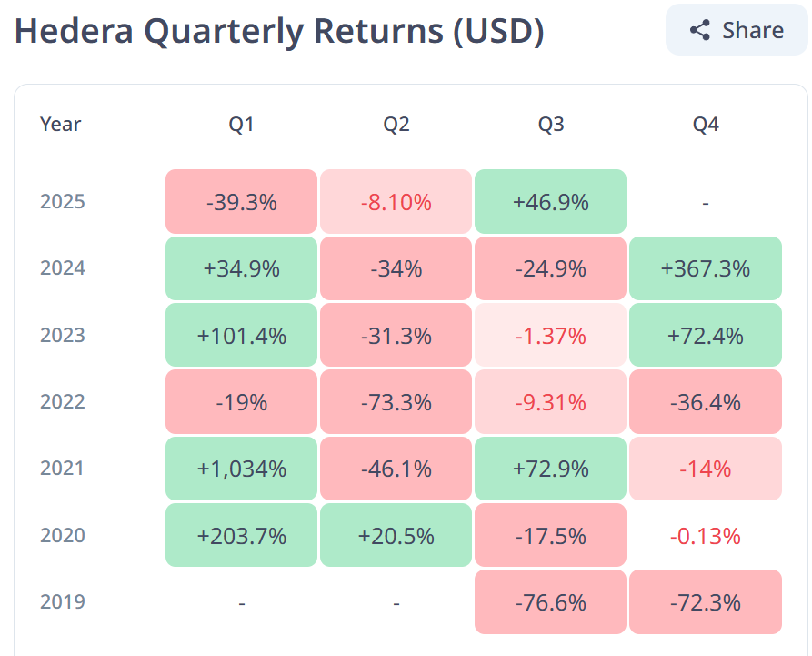Screen dimensions: 812x656
Task: Click the Year column header
Action: point(60,124)
